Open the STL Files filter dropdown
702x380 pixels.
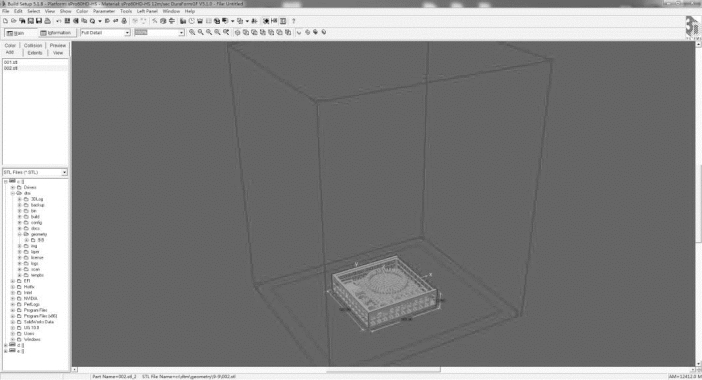tap(35, 172)
